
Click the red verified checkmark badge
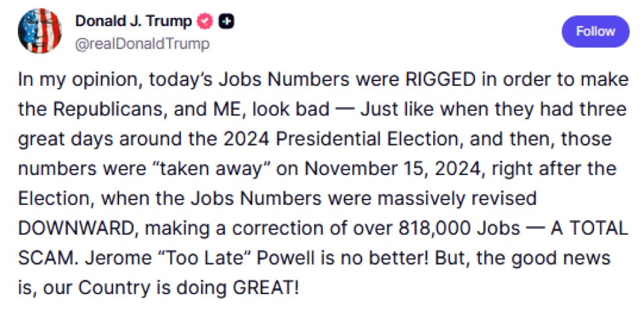pyautogui.click(x=205, y=21)
